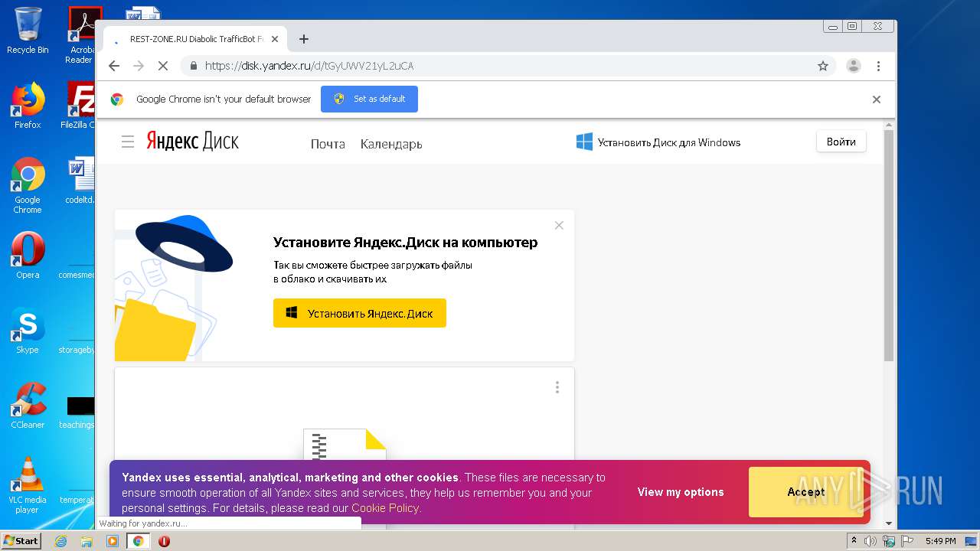The height and width of the screenshot is (551, 980).
Task: Click the Windows Start button
Action: [x=21, y=541]
